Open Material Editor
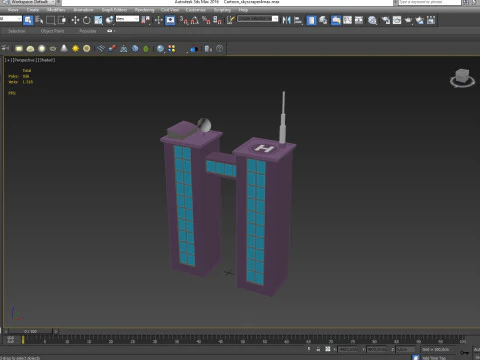This screenshot has height=360, width=480. 372,20
